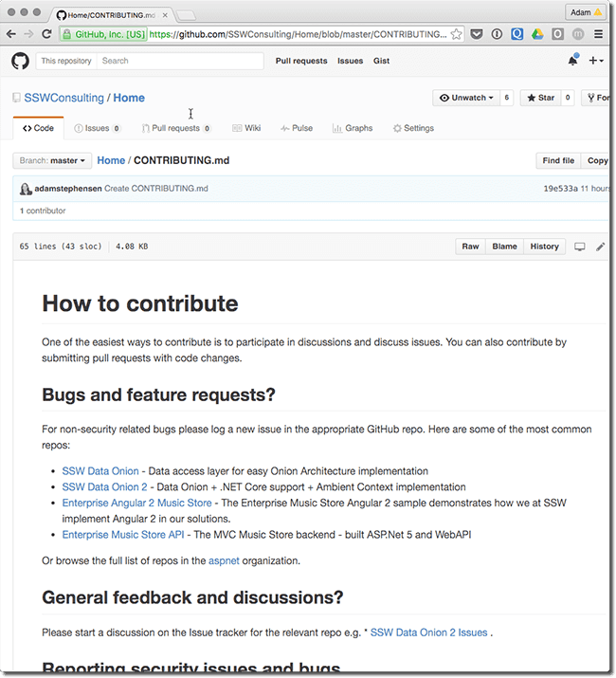This screenshot has height=678, width=616.
Task: Open the Chrome hamburger menu
Action: click(598, 34)
